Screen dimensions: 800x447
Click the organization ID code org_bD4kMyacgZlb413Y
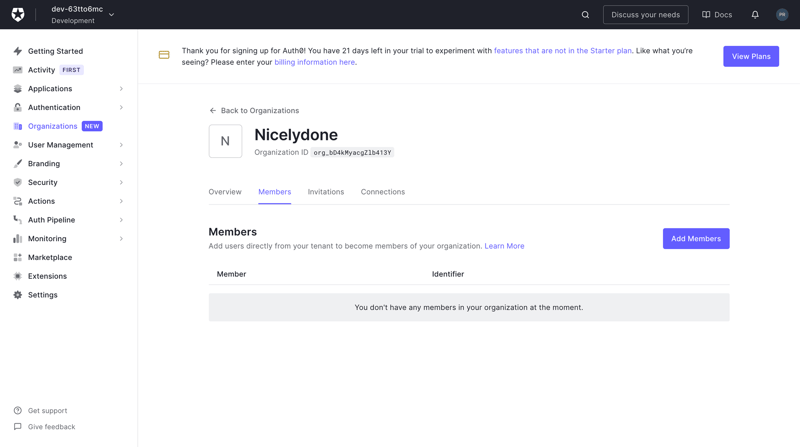352,153
